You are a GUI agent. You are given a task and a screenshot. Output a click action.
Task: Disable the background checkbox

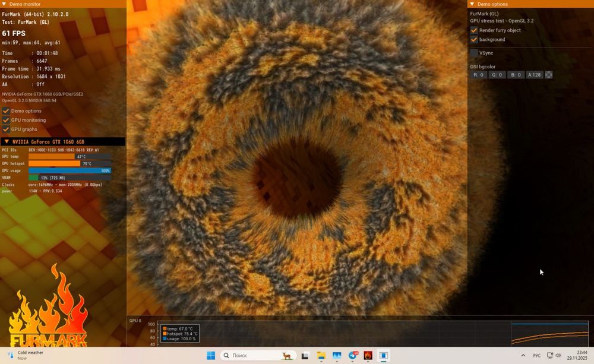click(x=474, y=39)
